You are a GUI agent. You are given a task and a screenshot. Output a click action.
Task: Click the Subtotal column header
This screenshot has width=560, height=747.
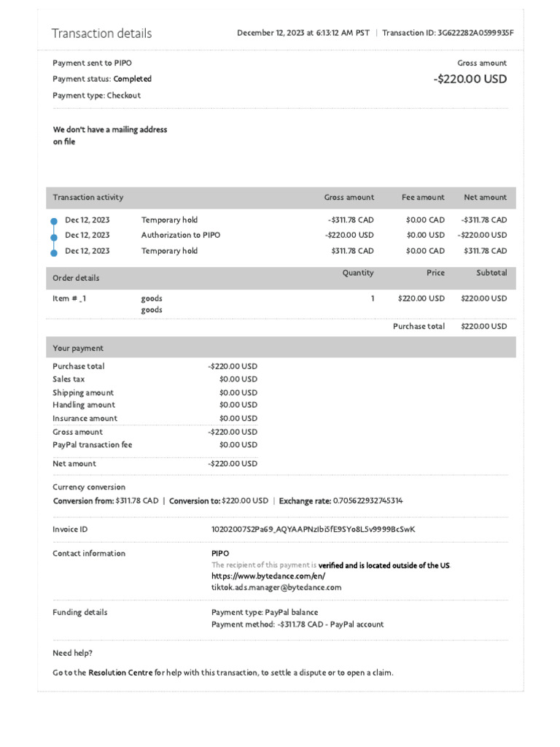(491, 273)
